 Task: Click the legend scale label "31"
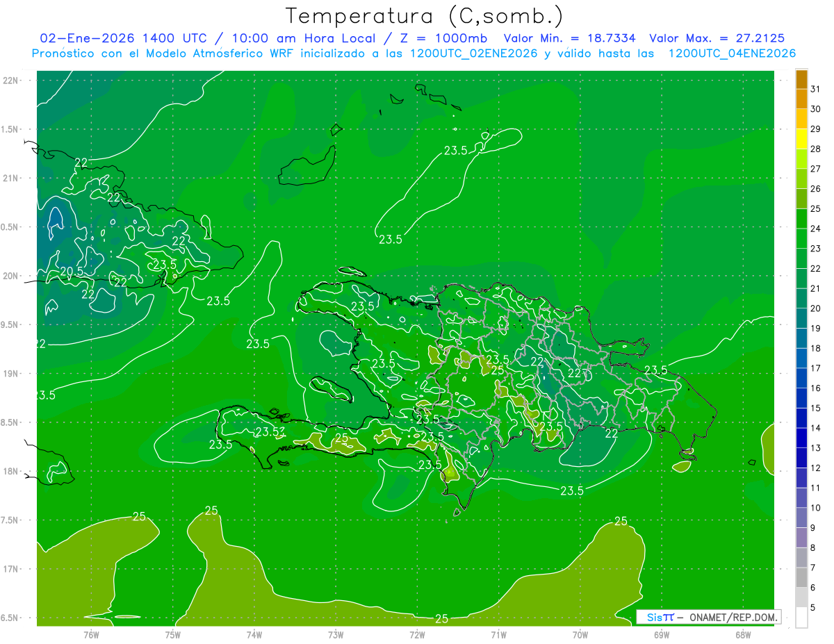point(815,89)
